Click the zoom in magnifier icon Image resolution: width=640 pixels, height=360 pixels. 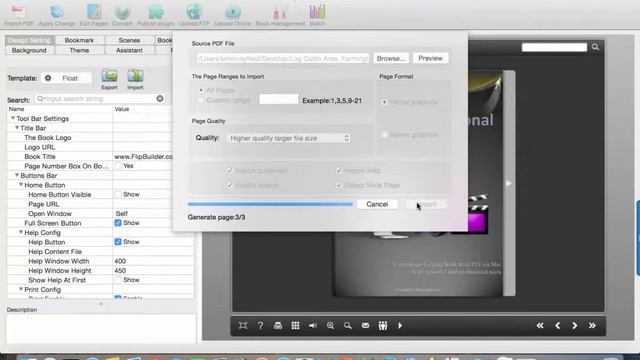click(x=330, y=325)
